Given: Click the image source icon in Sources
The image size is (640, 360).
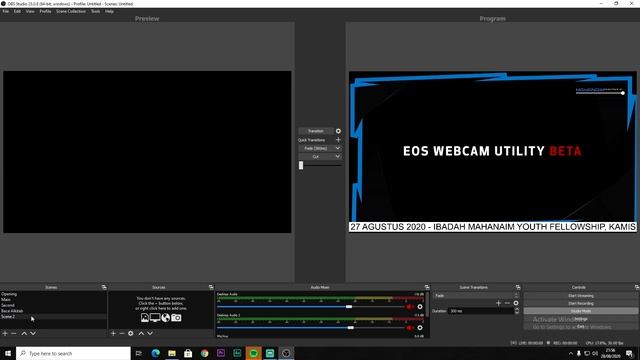Looking at the screenshot, I should tap(144, 318).
